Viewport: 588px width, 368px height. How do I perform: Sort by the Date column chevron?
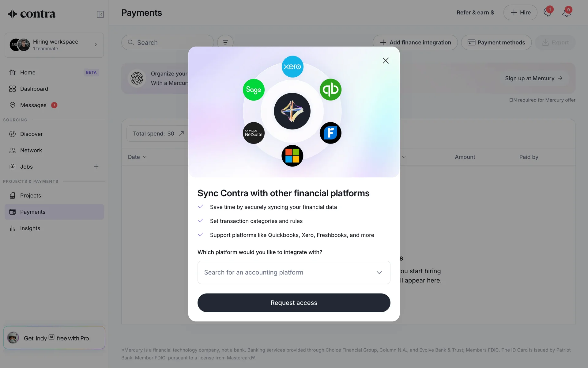pyautogui.click(x=145, y=157)
